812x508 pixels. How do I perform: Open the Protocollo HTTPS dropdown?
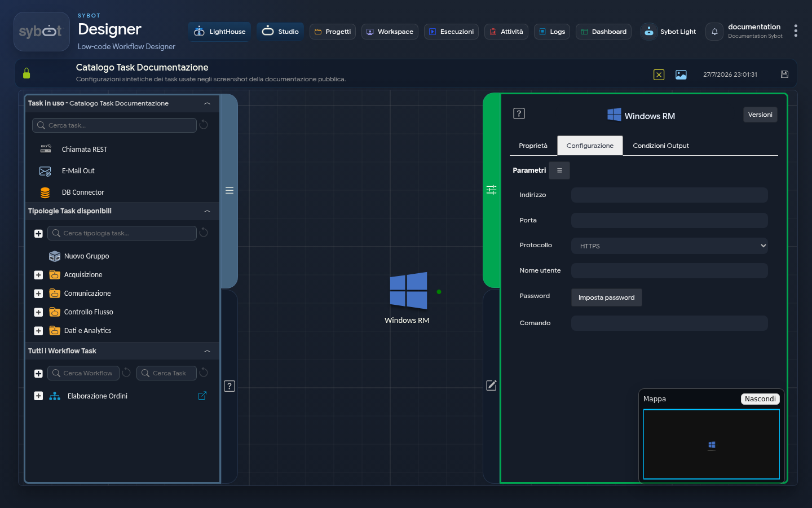coord(669,246)
